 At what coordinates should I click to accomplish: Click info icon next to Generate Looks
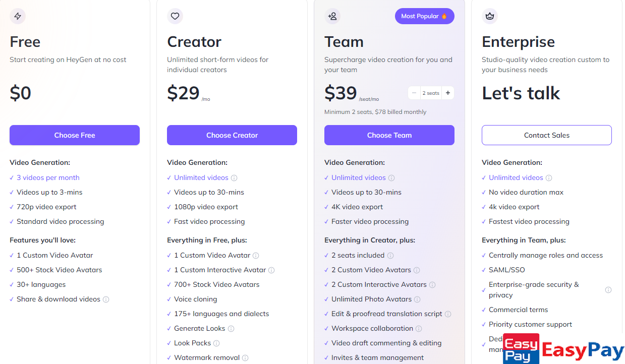(x=231, y=329)
